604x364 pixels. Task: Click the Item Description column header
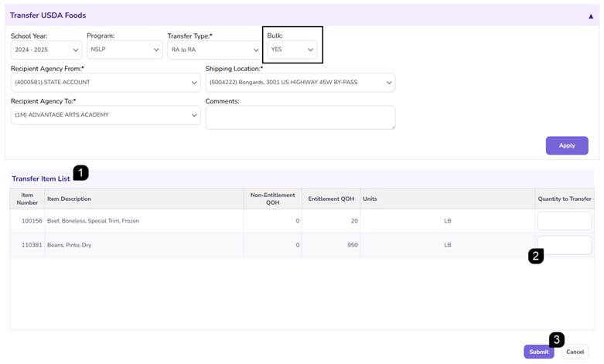144,199
